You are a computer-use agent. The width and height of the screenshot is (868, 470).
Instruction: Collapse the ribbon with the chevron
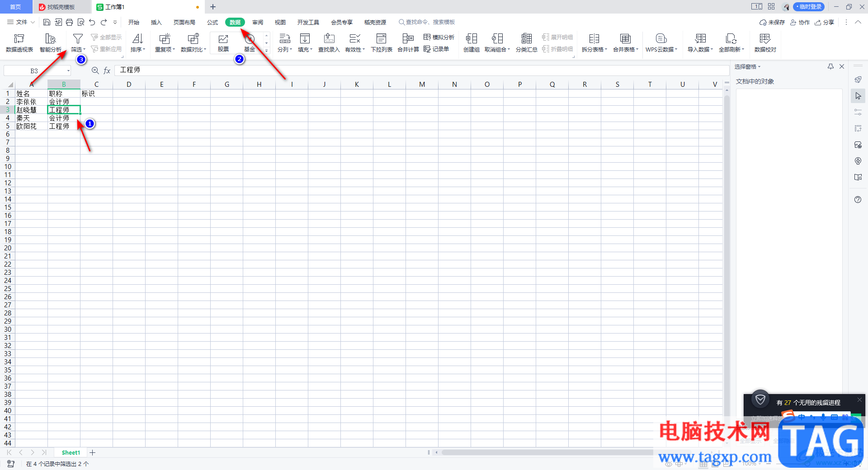858,22
